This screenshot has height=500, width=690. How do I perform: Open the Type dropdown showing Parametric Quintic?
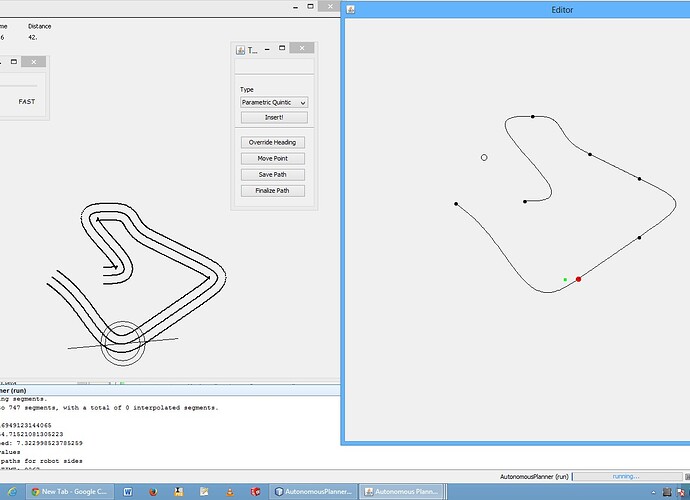(x=274, y=103)
